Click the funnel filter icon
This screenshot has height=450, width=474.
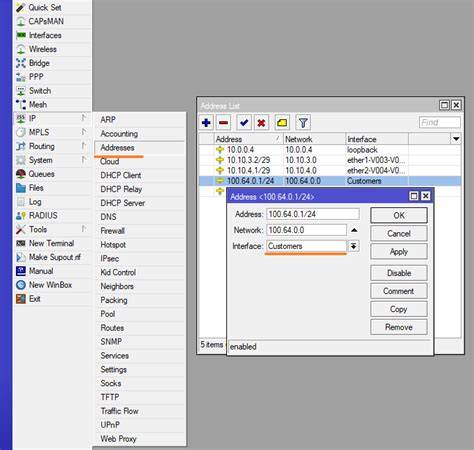click(x=303, y=123)
